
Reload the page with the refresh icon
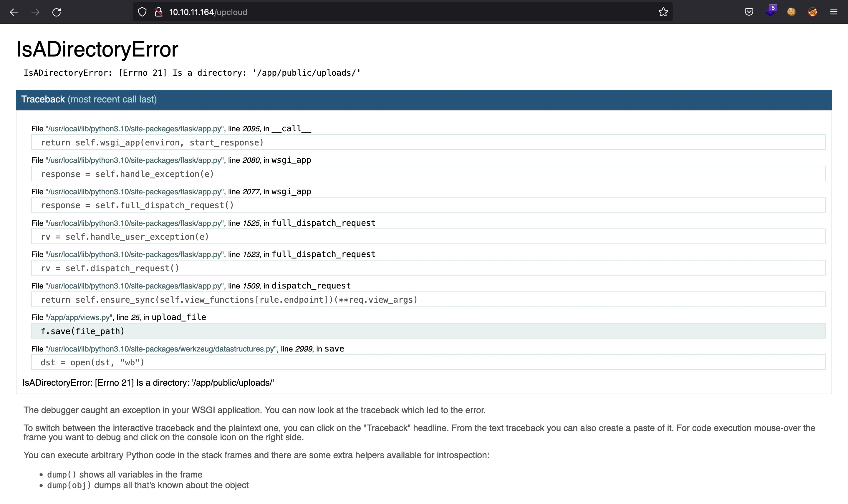56,12
